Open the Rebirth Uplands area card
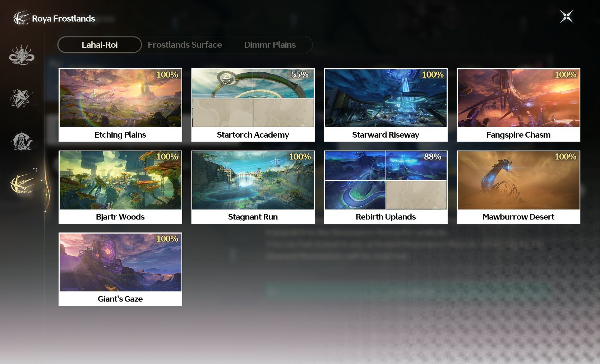Viewport: 600px width, 364px height. click(x=386, y=187)
